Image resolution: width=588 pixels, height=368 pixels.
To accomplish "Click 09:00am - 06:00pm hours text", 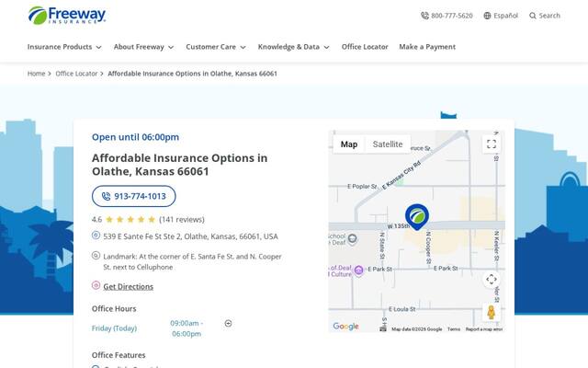I will pyautogui.click(x=187, y=328).
